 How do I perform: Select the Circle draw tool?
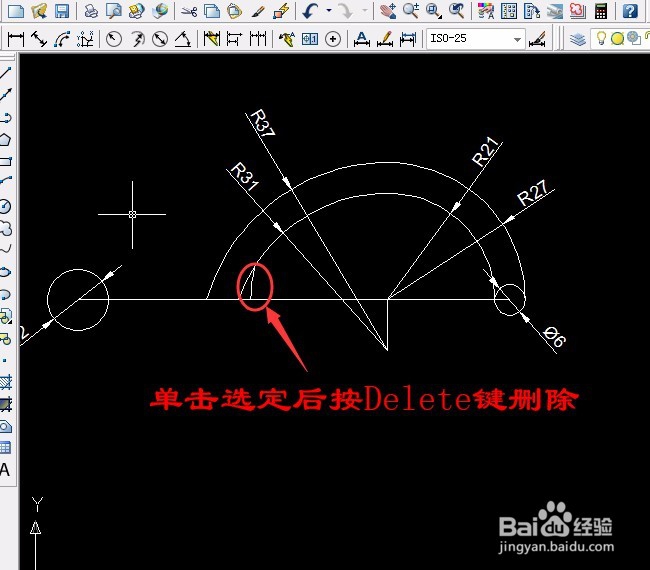pyautogui.click(x=5, y=206)
